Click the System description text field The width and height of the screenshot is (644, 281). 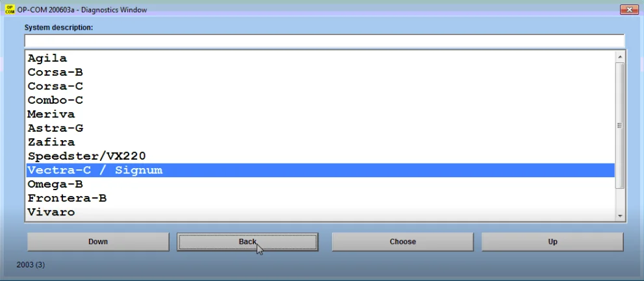coord(324,41)
